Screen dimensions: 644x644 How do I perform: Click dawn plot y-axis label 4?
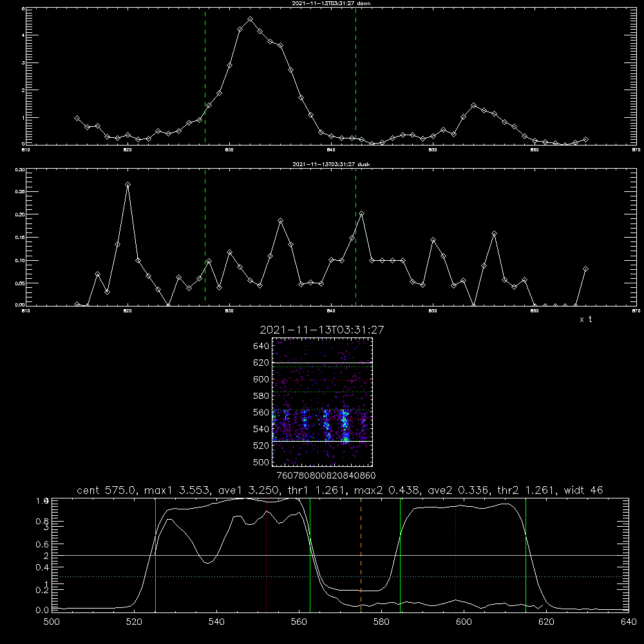(23, 35)
